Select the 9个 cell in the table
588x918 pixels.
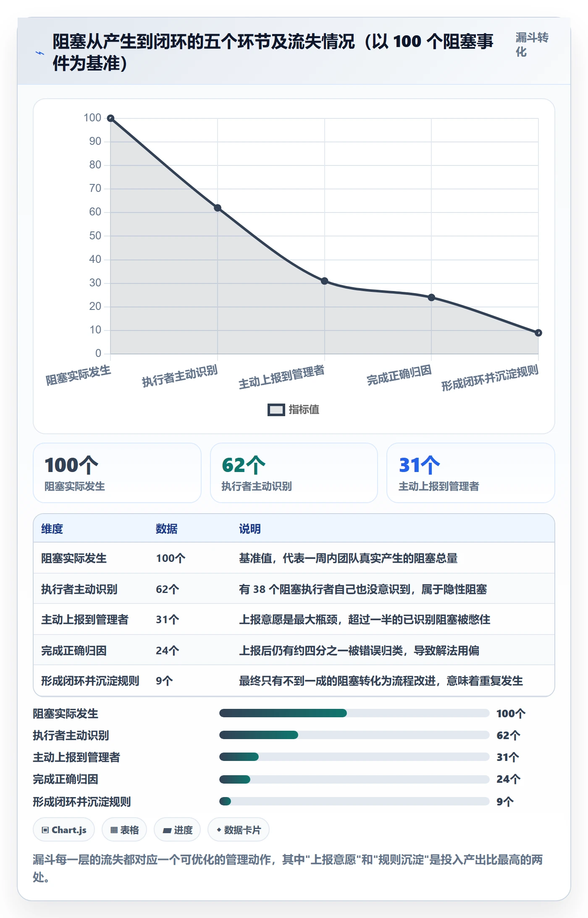(164, 681)
